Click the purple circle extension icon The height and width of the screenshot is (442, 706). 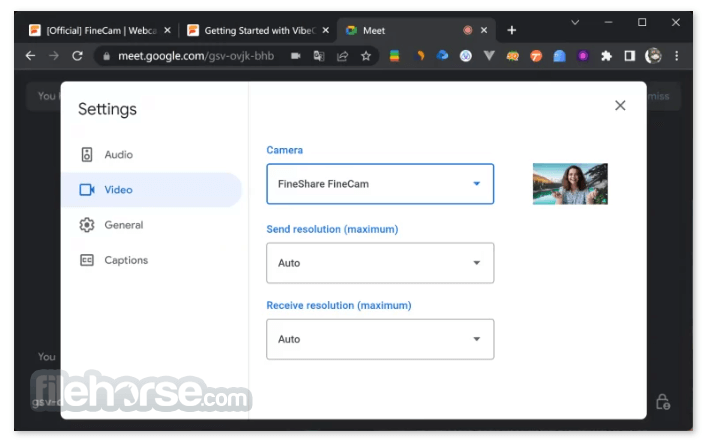[x=583, y=56]
